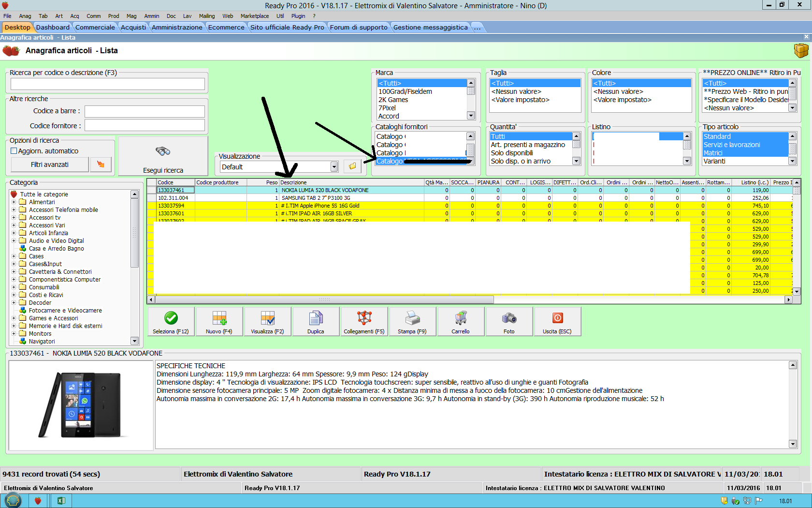Switch to the Commerciale tab
Viewport: 812px width, 508px height.
pyautogui.click(x=95, y=27)
